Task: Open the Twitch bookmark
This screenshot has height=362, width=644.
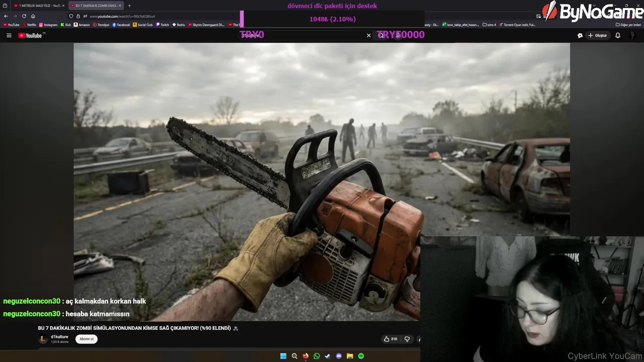Action: point(163,25)
